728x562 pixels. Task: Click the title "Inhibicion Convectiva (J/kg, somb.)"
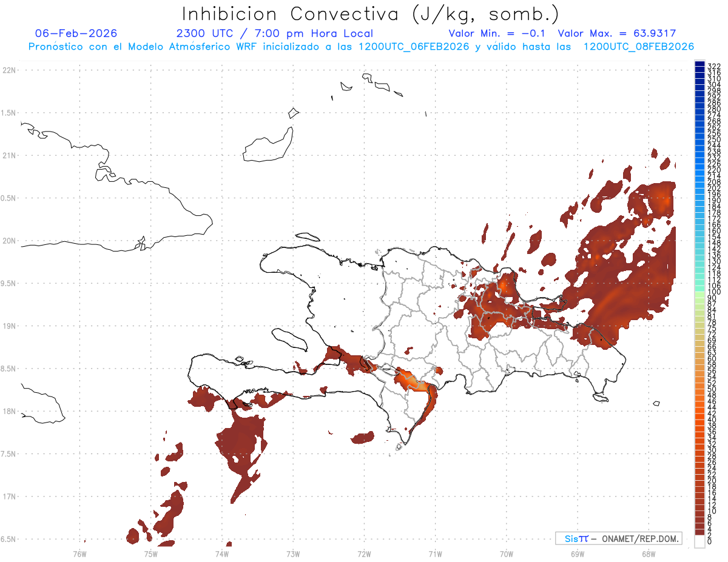[371, 15]
